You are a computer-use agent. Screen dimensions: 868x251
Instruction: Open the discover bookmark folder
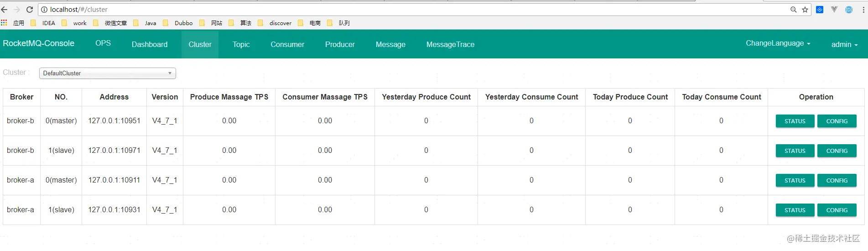tap(275, 23)
